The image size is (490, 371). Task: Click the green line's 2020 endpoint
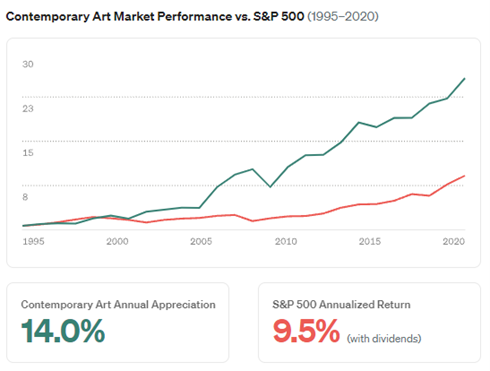coord(464,79)
